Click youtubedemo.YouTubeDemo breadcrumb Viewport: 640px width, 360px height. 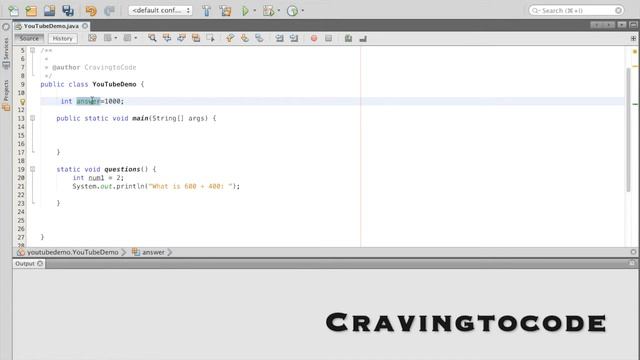tap(73, 252)
